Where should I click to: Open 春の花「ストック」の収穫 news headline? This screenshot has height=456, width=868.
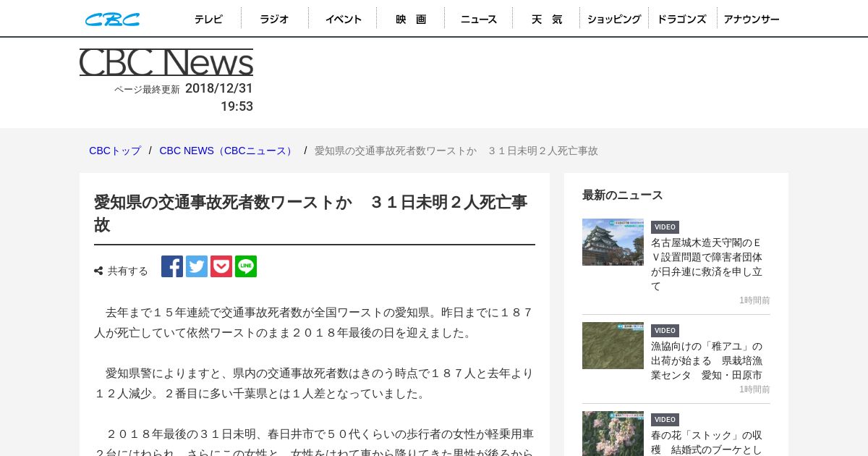[707, 442]
